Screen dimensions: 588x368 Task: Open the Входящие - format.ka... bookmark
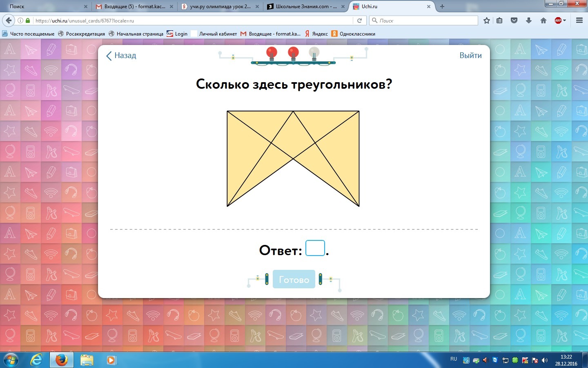270,34
